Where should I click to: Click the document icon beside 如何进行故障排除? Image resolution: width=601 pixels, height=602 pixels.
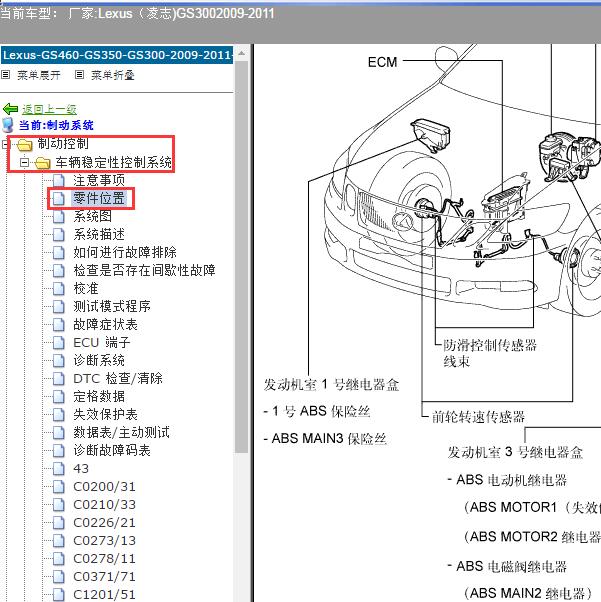tap(58, 252)
